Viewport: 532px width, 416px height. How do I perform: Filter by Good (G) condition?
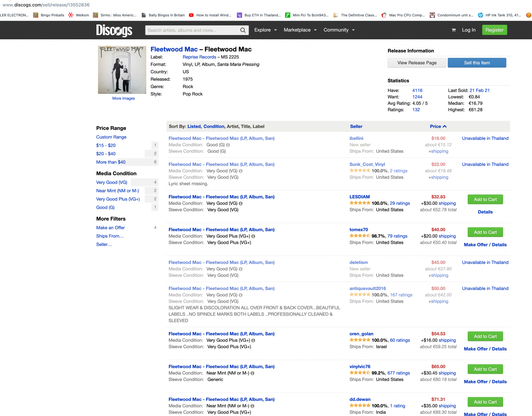105,208
